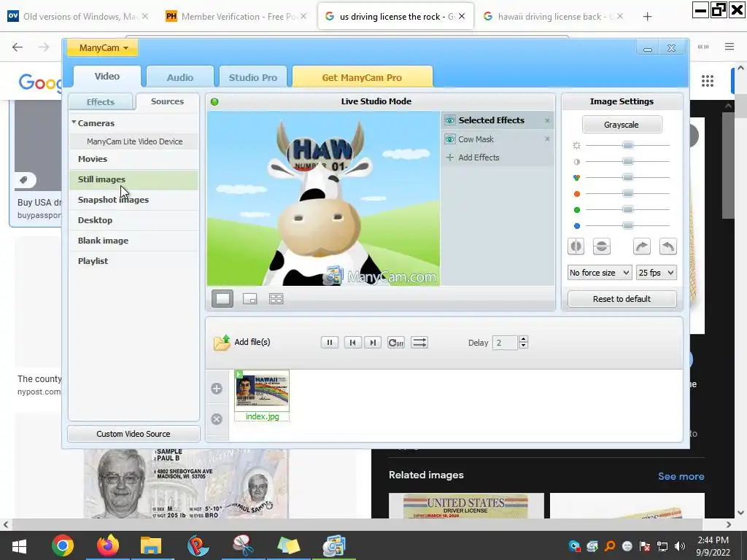The width and height of the screenshot is (747, 560).
Task: Jump to previous playlist item
Action: (352, 343)
